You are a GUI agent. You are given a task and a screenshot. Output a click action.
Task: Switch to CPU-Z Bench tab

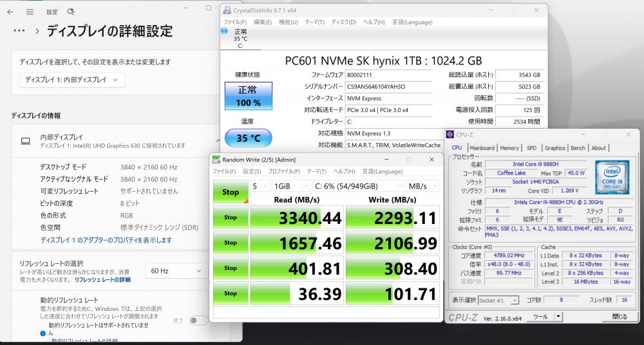578,148
